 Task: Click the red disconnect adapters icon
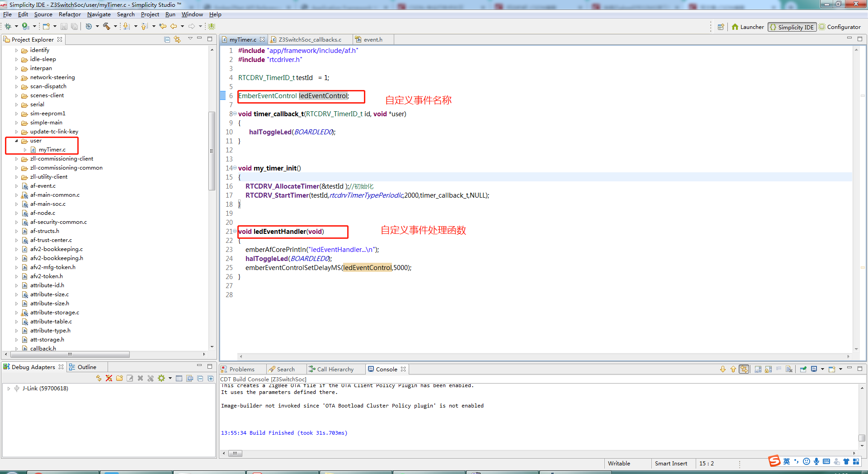click(109, 378)
